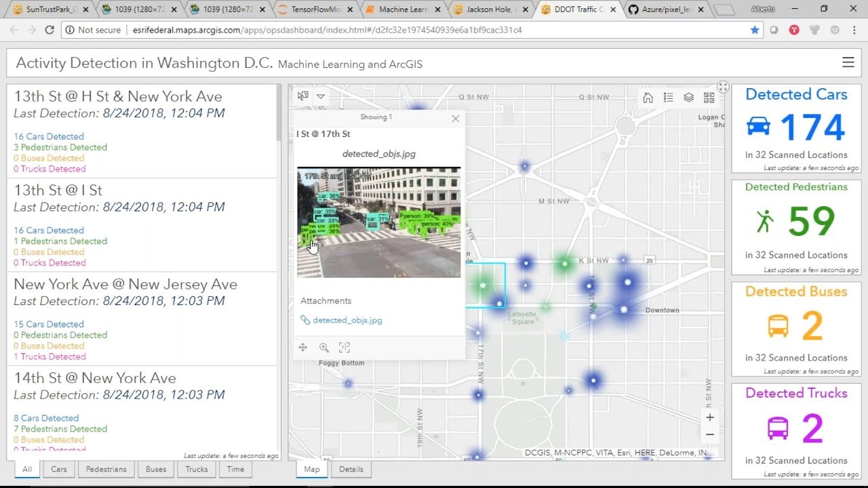Switch to the All tab
The image size is (868, 488).
(x=27, y=469)
